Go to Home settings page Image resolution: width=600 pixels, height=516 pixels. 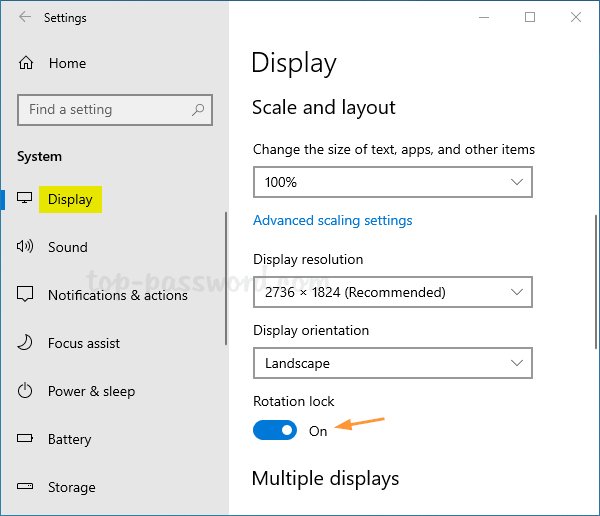[67, 63]
